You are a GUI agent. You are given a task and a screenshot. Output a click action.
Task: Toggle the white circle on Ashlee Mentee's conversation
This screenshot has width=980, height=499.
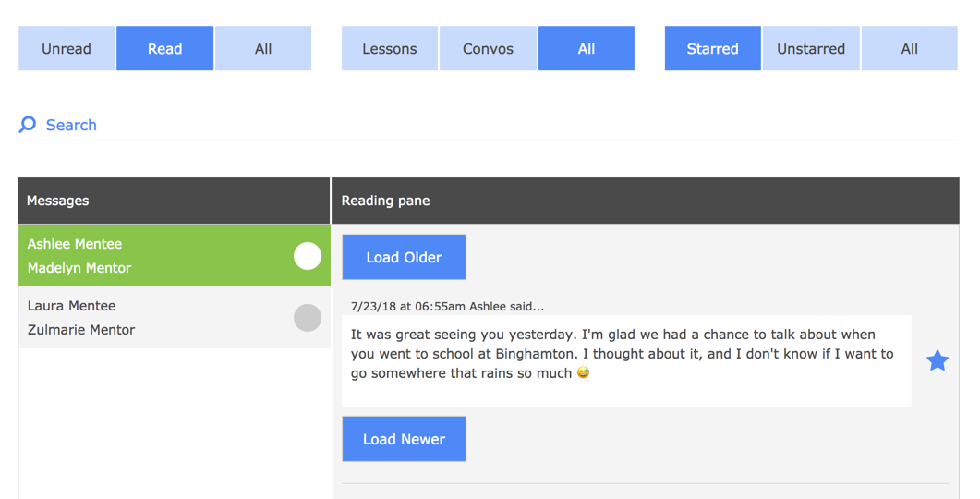coord(308,256)
